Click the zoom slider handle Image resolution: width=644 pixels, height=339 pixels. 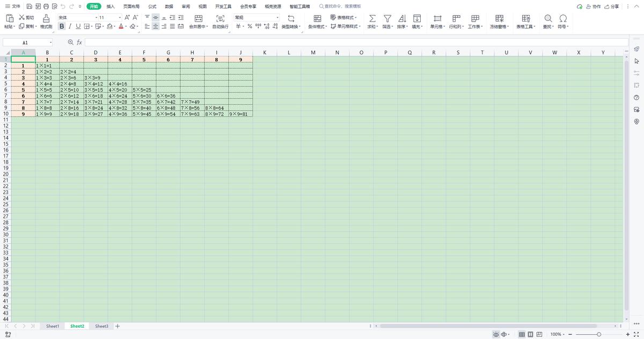click(599, 334)
